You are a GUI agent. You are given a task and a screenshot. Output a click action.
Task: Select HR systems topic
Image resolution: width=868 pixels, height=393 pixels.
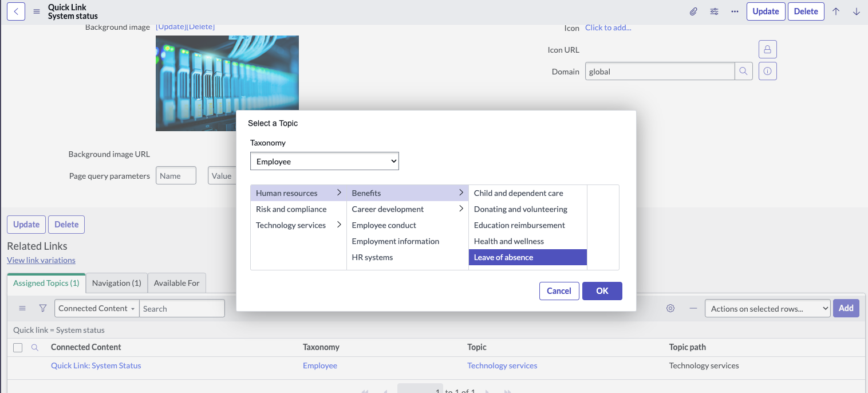click(408, 257)
